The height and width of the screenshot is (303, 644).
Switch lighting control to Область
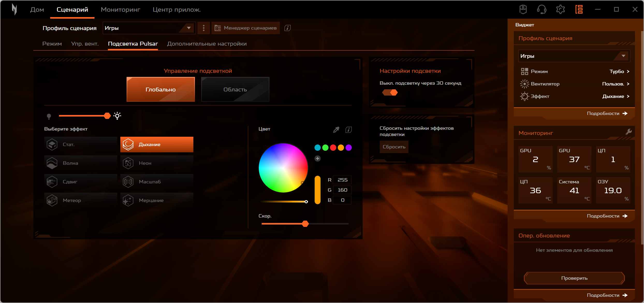235,89
